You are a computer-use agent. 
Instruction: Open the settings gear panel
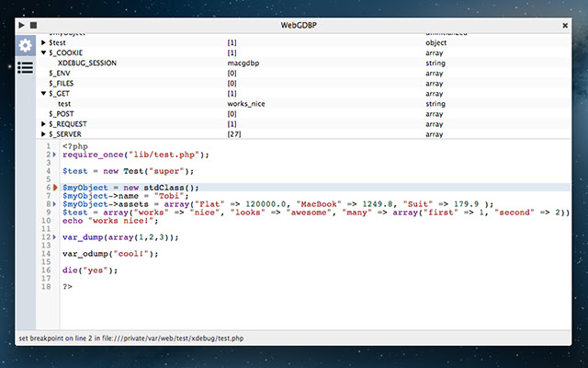(26, 45)
